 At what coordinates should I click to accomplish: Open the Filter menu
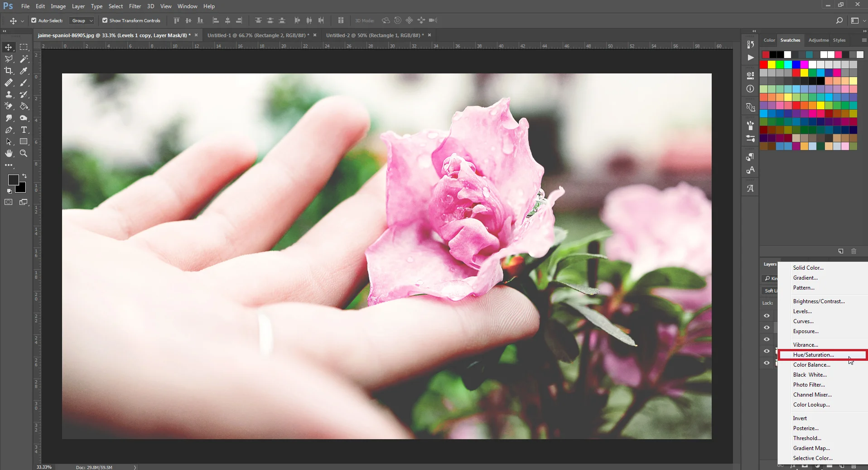(135, 6)
